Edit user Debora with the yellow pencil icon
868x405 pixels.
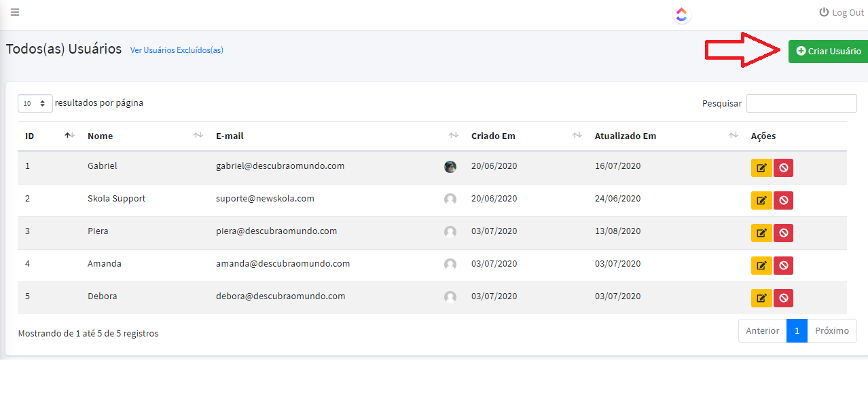(761, 298)
